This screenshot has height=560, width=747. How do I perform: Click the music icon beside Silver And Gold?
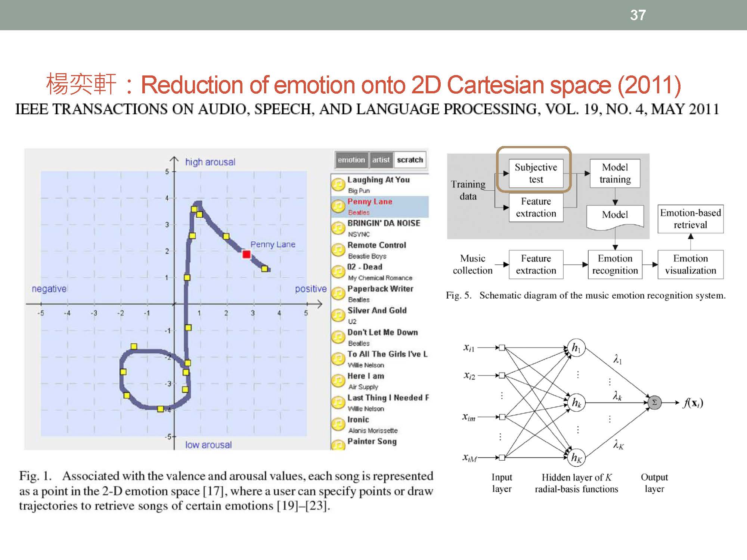coord(338,315)
